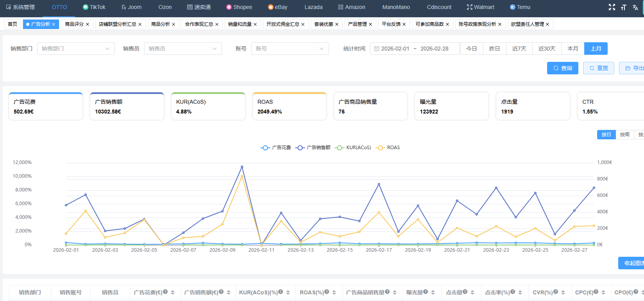644x301 pixels.
Task: Click help icon next to 曝光量 column
Action: pos(426,292)
